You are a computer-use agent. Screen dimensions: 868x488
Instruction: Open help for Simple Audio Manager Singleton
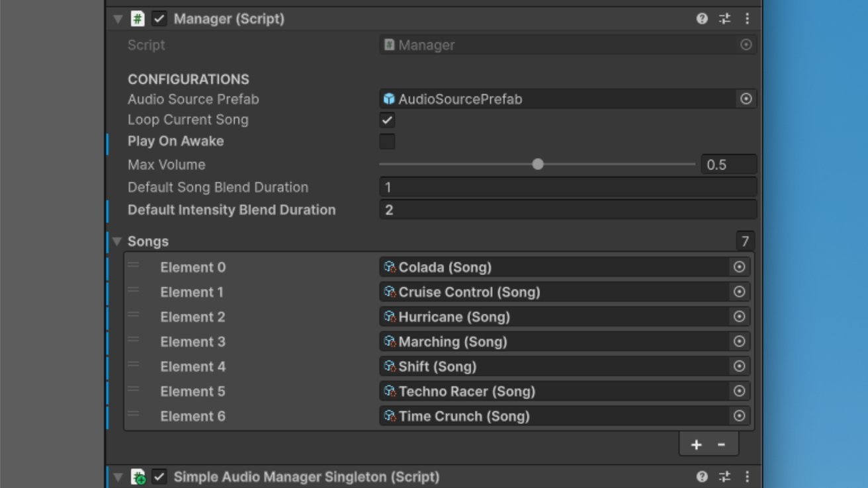click(702, 477)
